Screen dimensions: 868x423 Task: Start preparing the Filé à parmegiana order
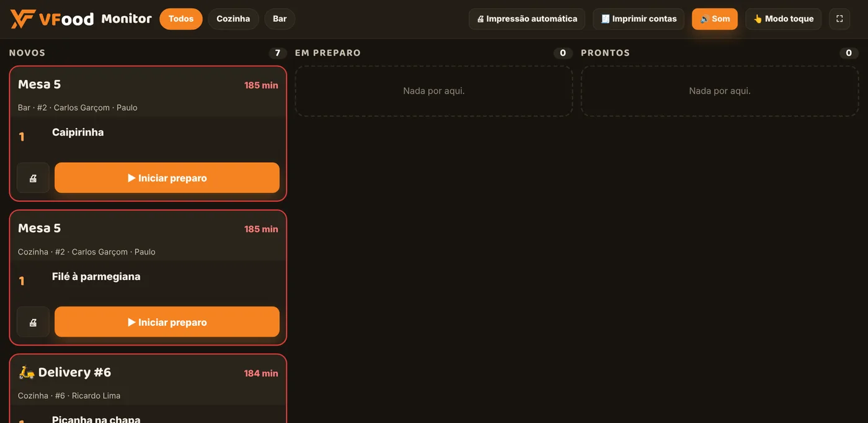click(167, 322)
